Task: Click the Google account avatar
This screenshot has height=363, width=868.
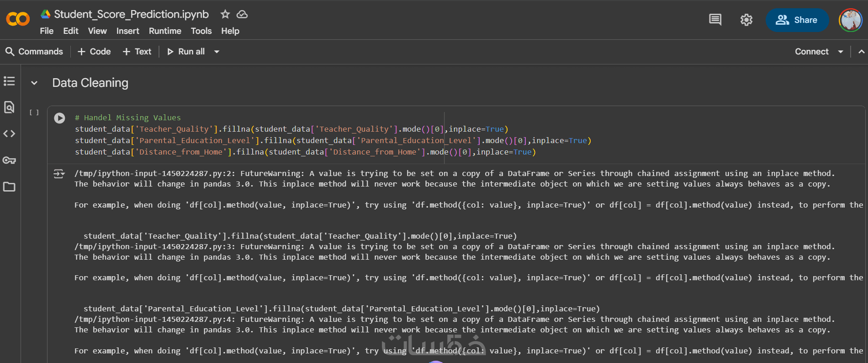Action: point(850,20)
